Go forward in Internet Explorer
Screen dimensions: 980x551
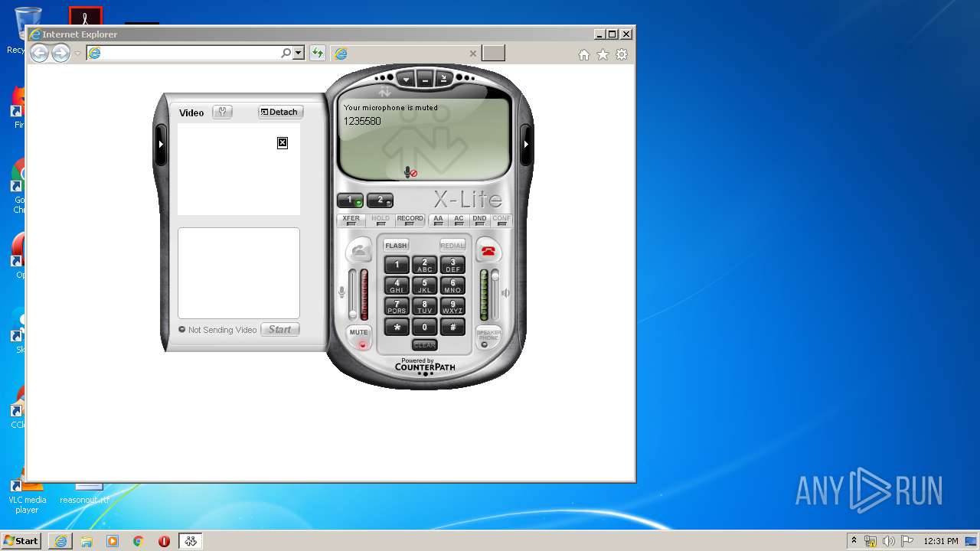click(x=60, y=53)
